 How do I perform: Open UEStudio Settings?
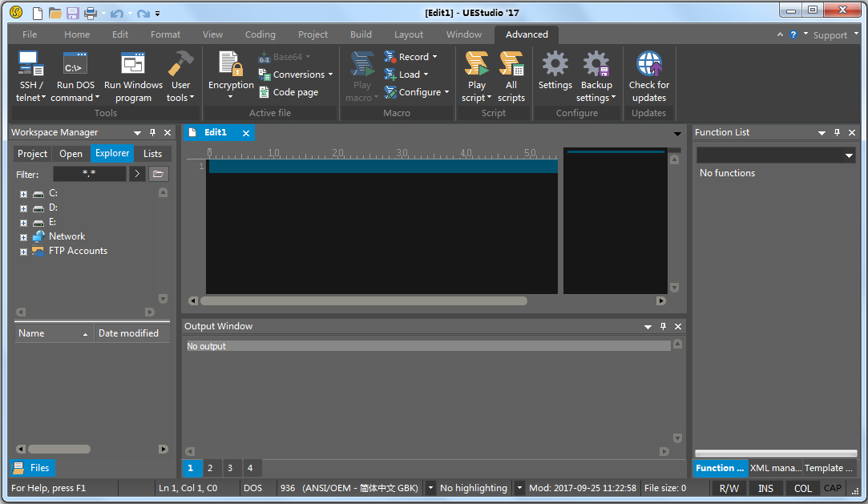tap(555, 76)
